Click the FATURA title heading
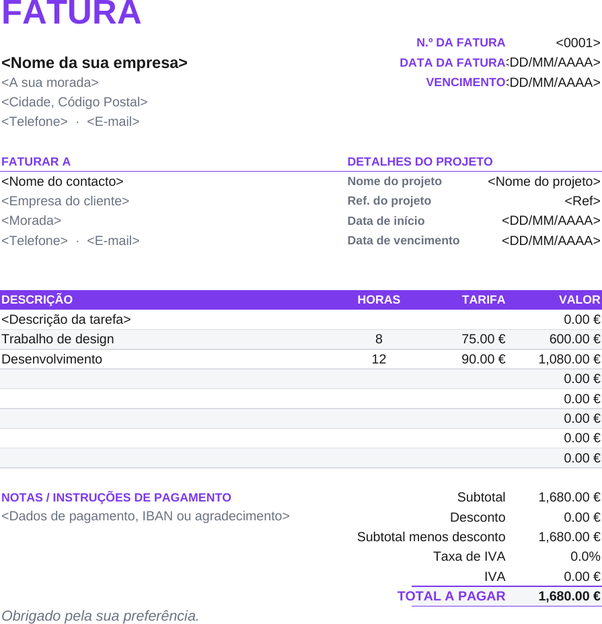 pyautogui.click(x=71, y=13)
